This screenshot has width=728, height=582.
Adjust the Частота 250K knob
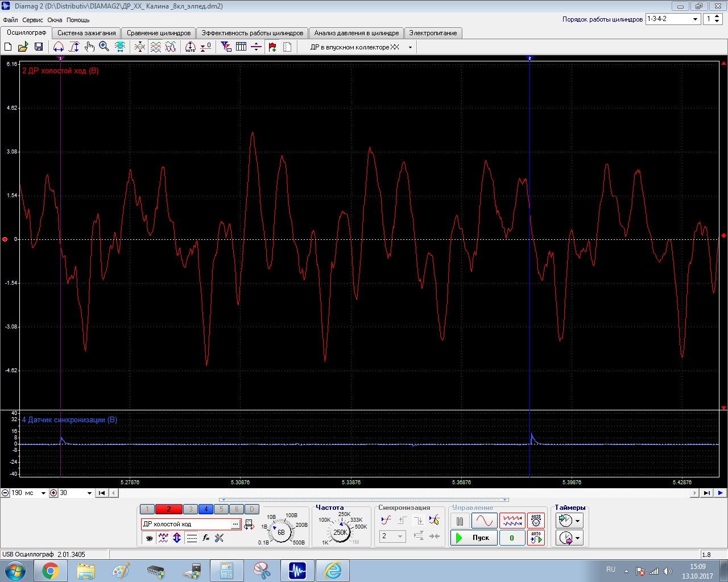[340, 533]
